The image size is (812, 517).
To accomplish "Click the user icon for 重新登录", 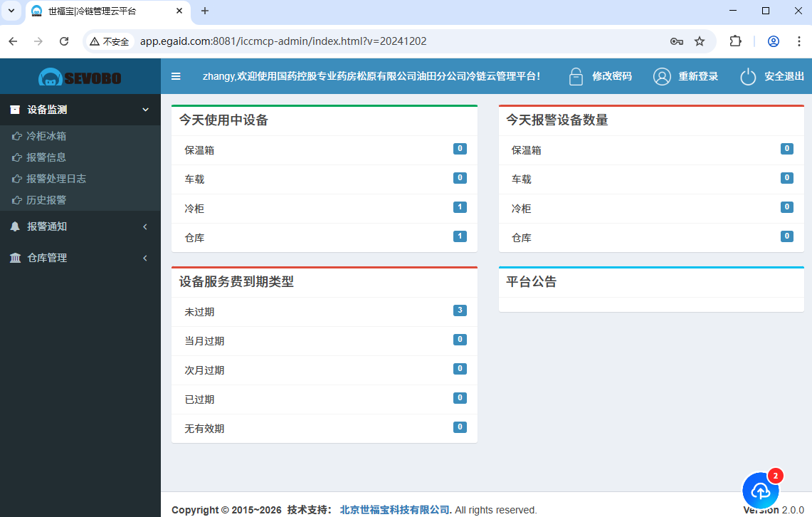I will tap(662, 76).
